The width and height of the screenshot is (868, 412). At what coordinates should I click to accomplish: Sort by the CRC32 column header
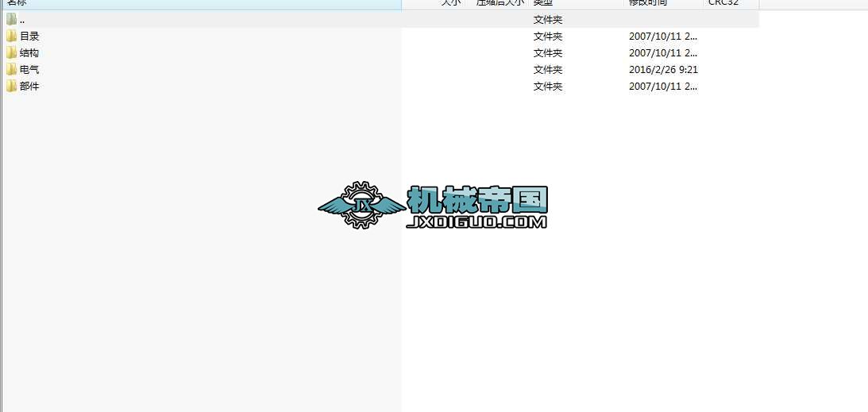tap(731, 3)
